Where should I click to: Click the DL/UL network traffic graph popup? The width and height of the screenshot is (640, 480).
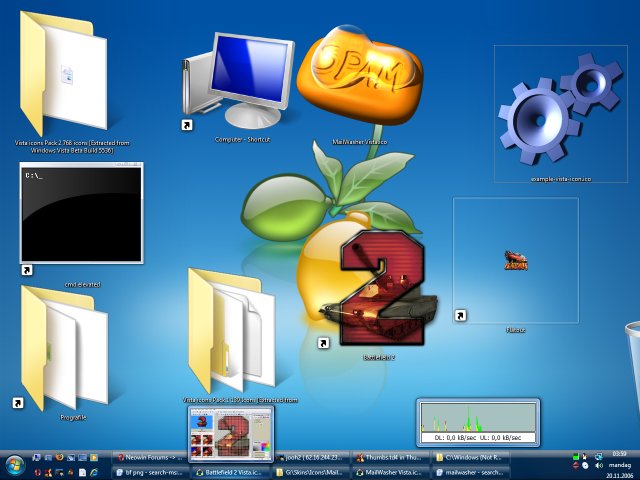(x=478, y=422)
